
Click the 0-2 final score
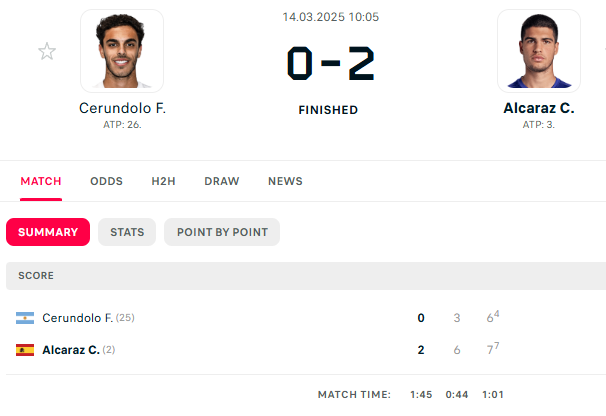coord(329,64)
